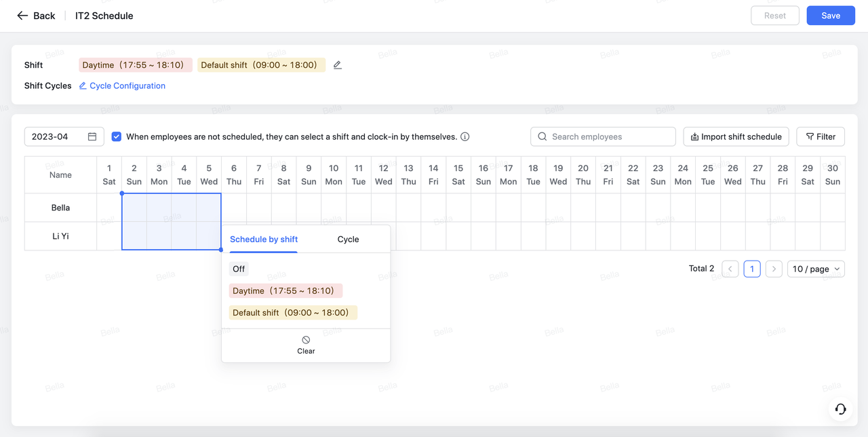The height and width of the screenshot is (437, 868).
Task: Open the calendar icon in month field
Action: coord(92,136)
